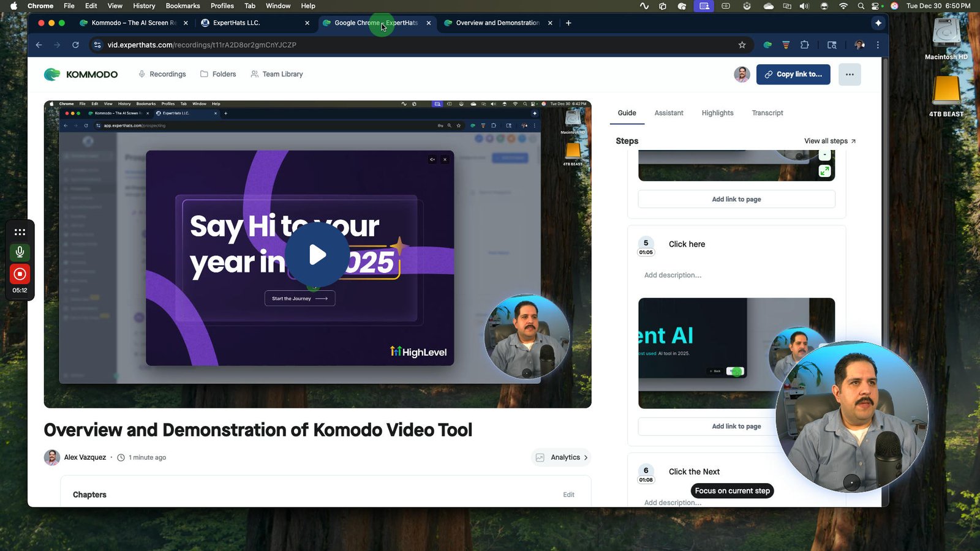Reload the current page
Viewport: 980px width, 551px height.
(x=75, y=45)
